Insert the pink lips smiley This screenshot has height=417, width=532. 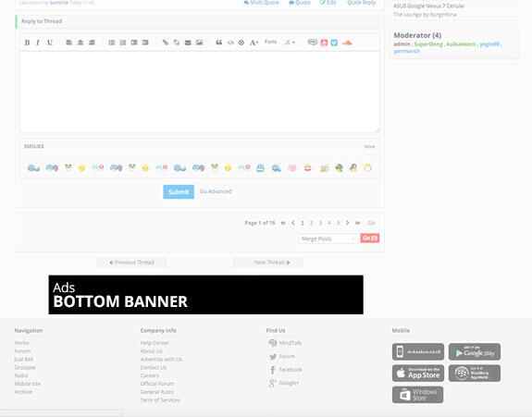(x=292, y=168)
